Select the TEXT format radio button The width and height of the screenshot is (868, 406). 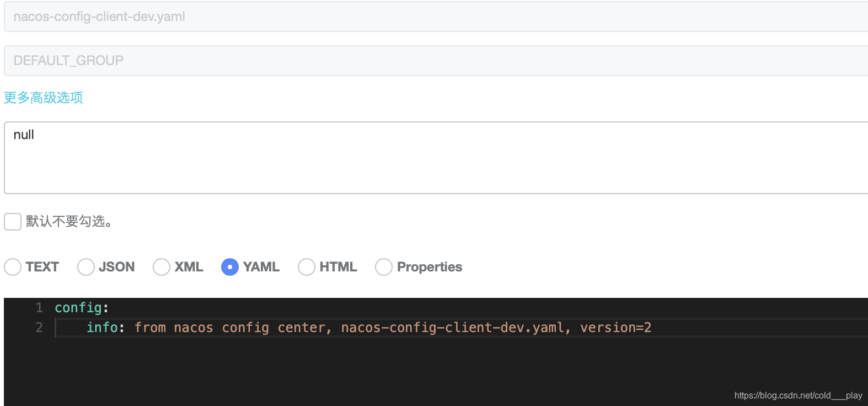13,267
